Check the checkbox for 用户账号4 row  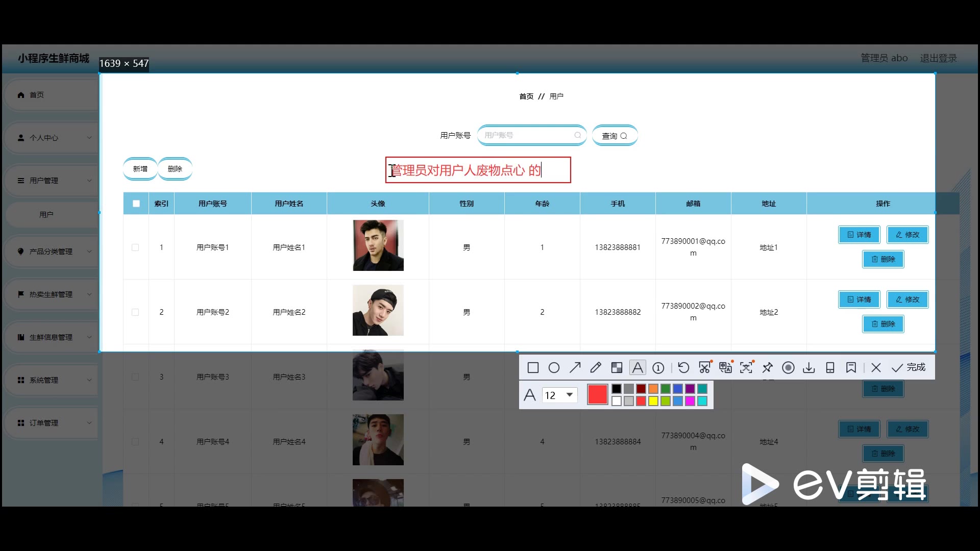135,442
